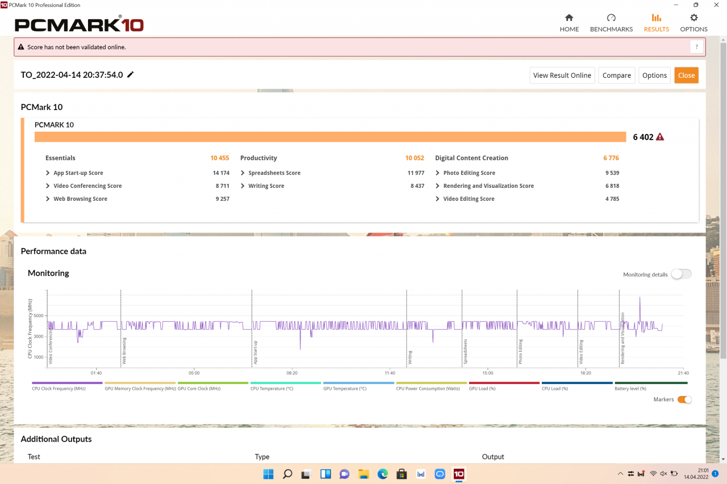Open Microsoft Edge from the taskbar
Image resolution: width=727 pixels, height=484 pixels.
tap(383, 474)
